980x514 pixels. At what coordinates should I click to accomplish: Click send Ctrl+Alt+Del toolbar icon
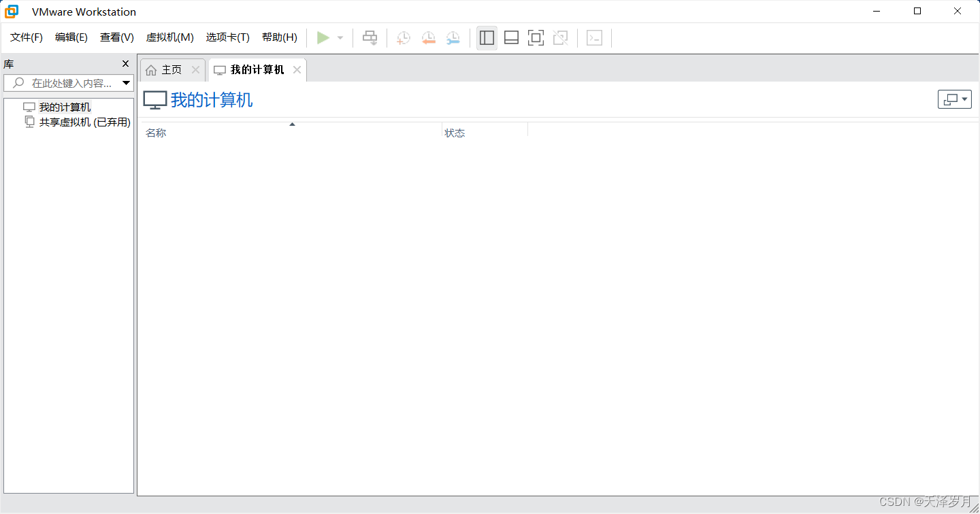click(x=370, y=38)
